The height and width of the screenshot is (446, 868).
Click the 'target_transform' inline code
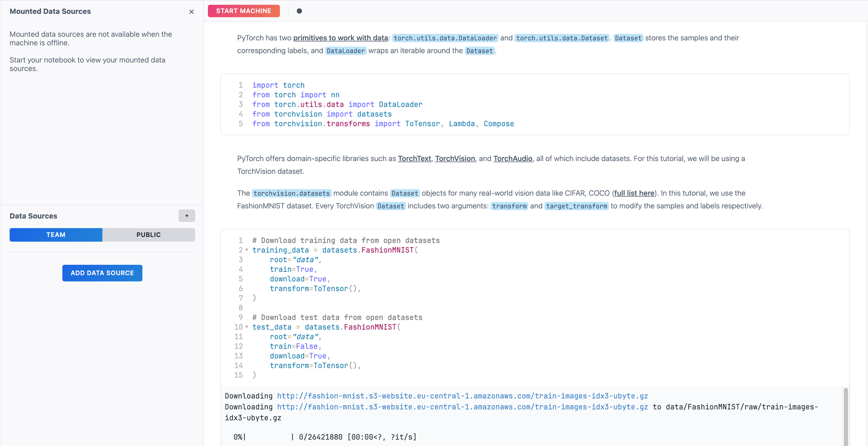[577, 206]
